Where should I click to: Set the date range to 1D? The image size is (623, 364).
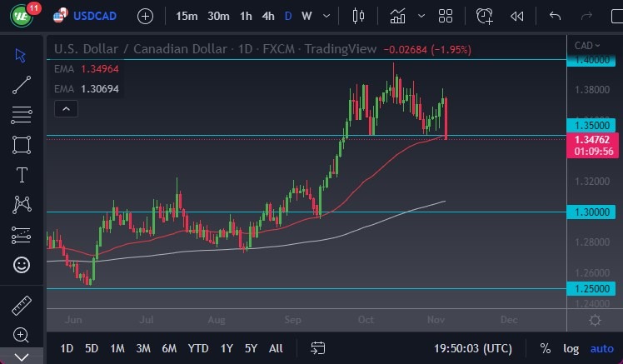67,348
